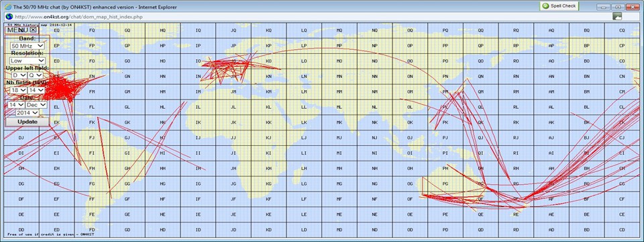Click the MENU header label
This screenshot has width=644, height=242.
[17, 30]
